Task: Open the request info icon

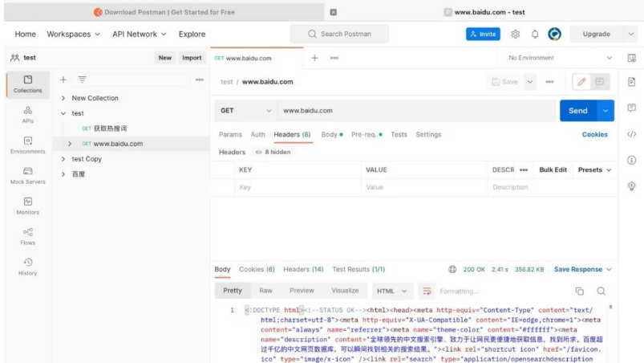Action: pyautogui.click(x=632, y=160)
